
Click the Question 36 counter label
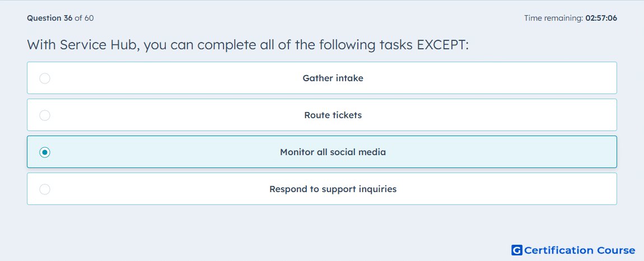coord(50,18)
